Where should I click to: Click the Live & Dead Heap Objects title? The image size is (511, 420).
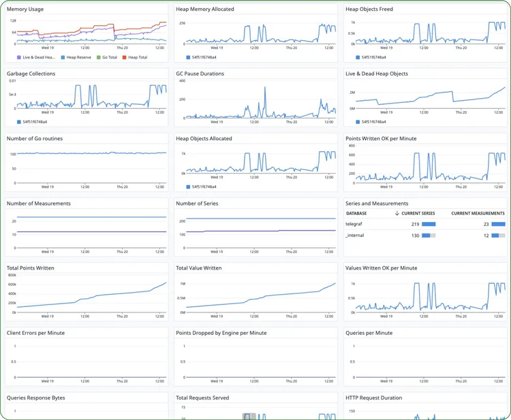point(377,74)
